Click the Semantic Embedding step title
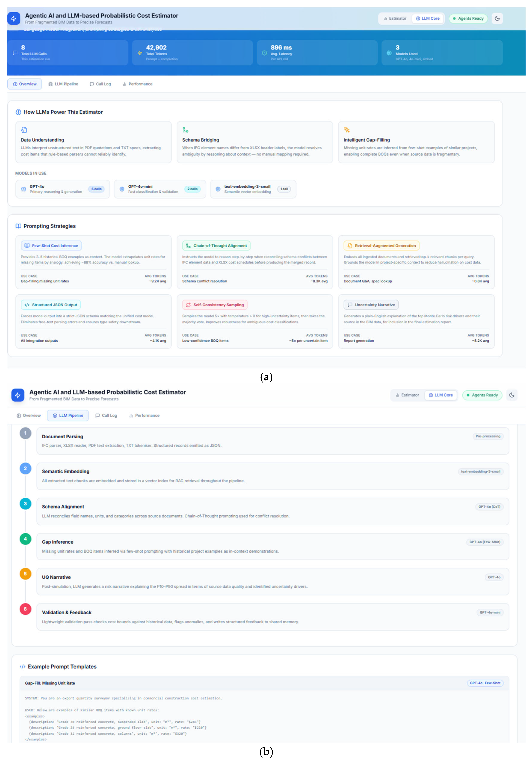 coord(65,472)
